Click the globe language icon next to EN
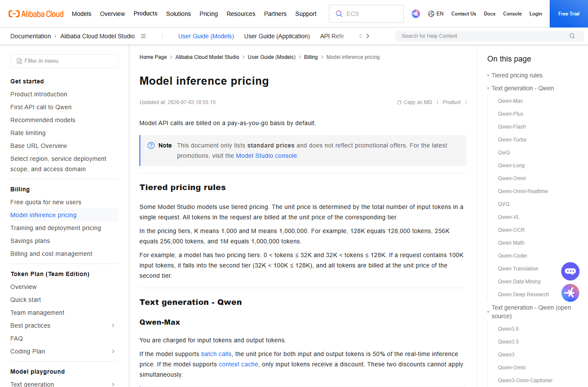Screen dimensions: 588x387 (x=431, y=14)
